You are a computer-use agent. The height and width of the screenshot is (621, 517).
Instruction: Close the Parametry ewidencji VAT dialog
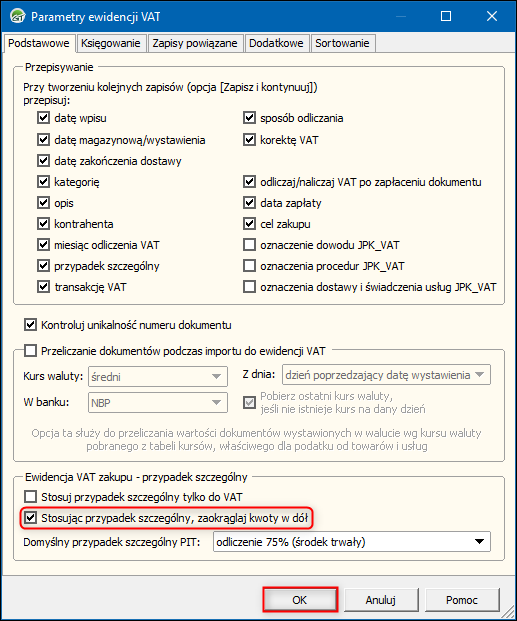click(492, 16)
